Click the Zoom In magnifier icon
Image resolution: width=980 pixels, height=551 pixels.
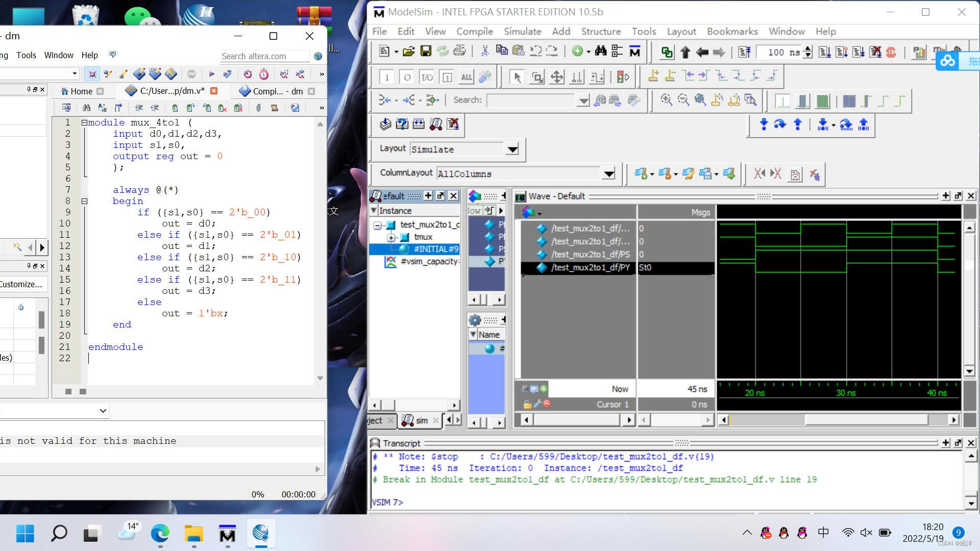[x=666, y=100]
